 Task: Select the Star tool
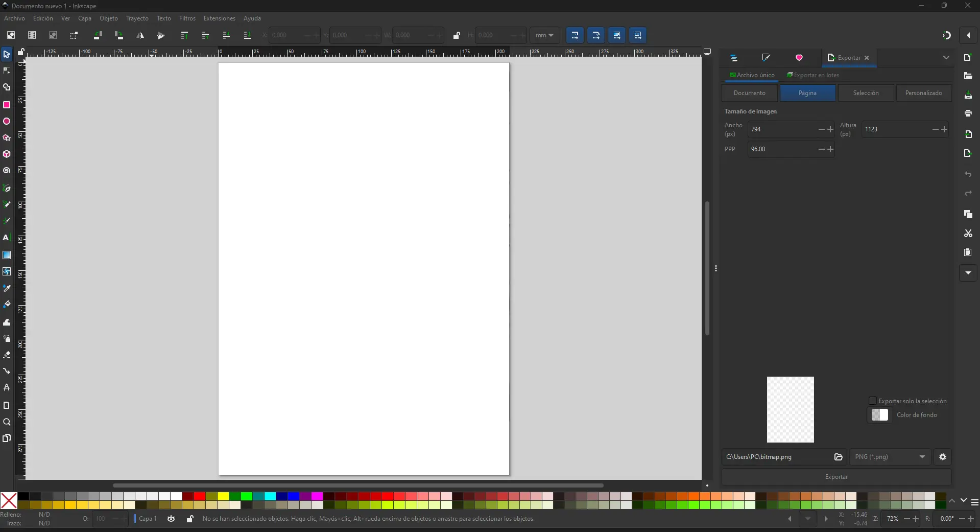point(7,138)
